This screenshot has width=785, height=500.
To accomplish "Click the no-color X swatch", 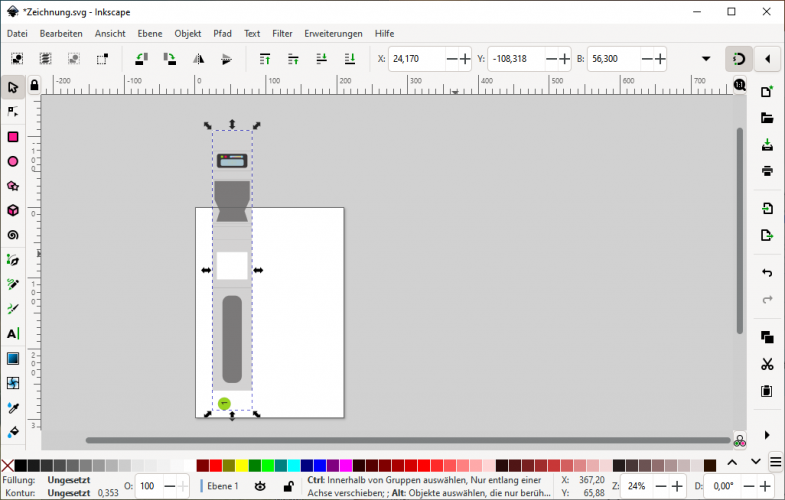I will click(x=8, y=465).
